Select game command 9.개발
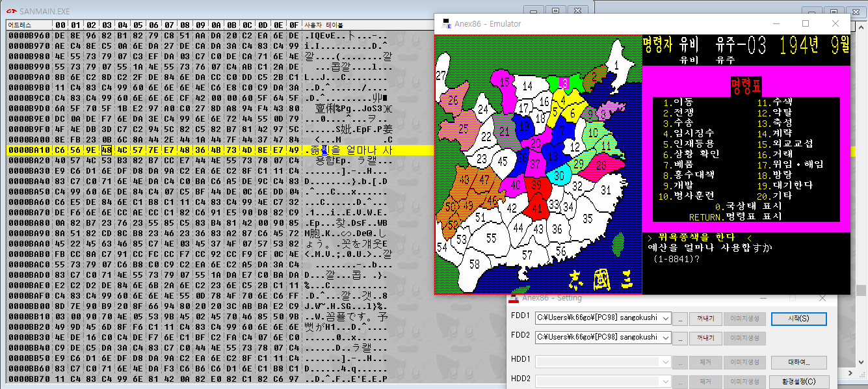Screen dimensions: 868x389 (678, 185)
